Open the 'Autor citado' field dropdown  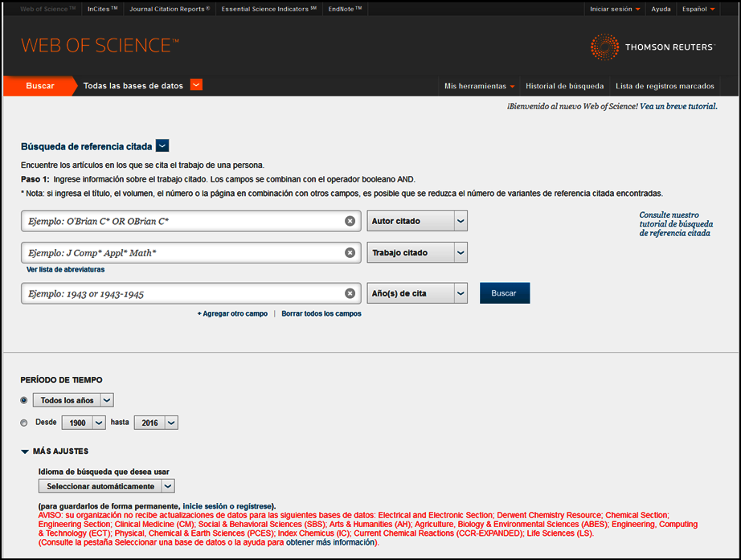(x=417, y=221)
